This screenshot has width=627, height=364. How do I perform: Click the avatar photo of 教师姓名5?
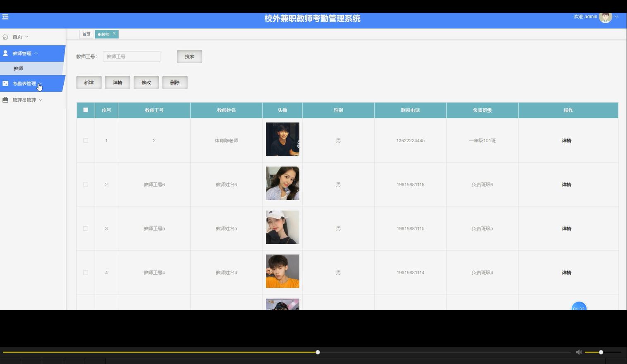[x=282, y=227]
